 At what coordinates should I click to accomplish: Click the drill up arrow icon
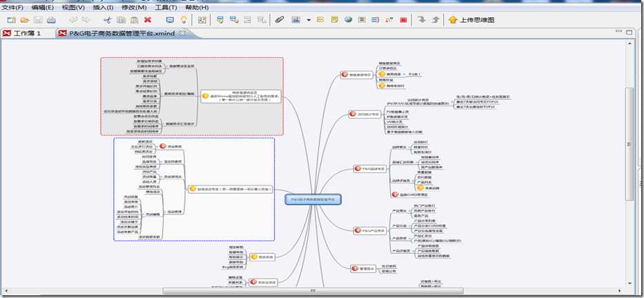click(x=436, y=20)
